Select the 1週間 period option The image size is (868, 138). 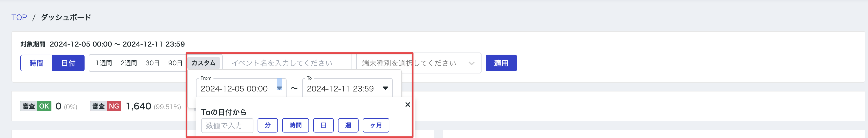[x=104, y=63]
